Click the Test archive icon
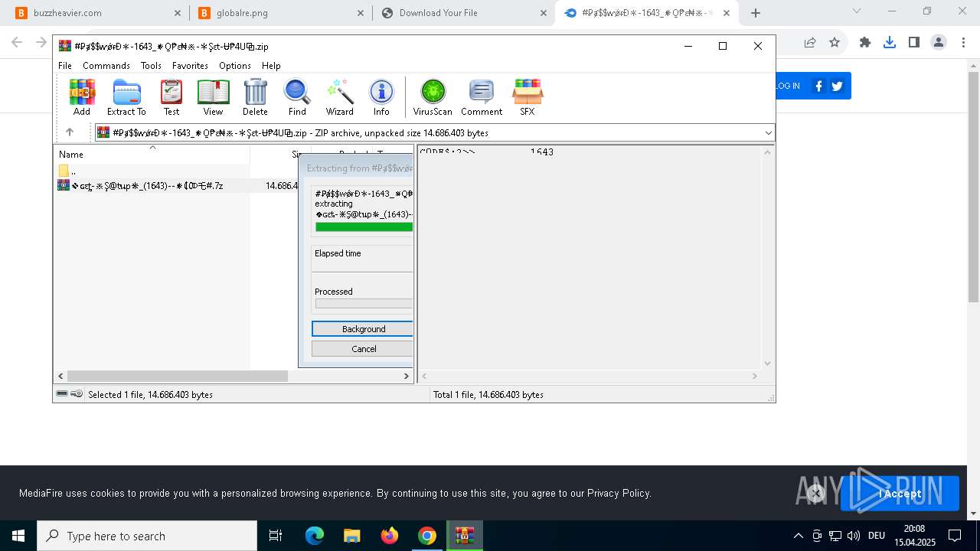Screen dimensions: 980x551 pos(171,97)
